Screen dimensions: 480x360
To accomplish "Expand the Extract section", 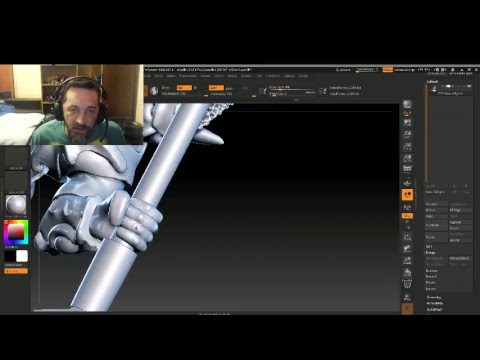I will click(x=431, y=289).
